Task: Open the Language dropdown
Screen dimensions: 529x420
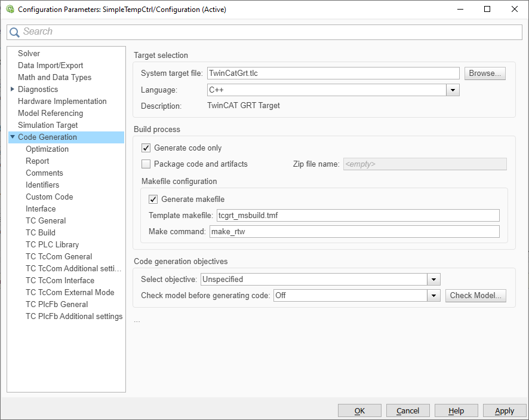Action: coord(453,90)
